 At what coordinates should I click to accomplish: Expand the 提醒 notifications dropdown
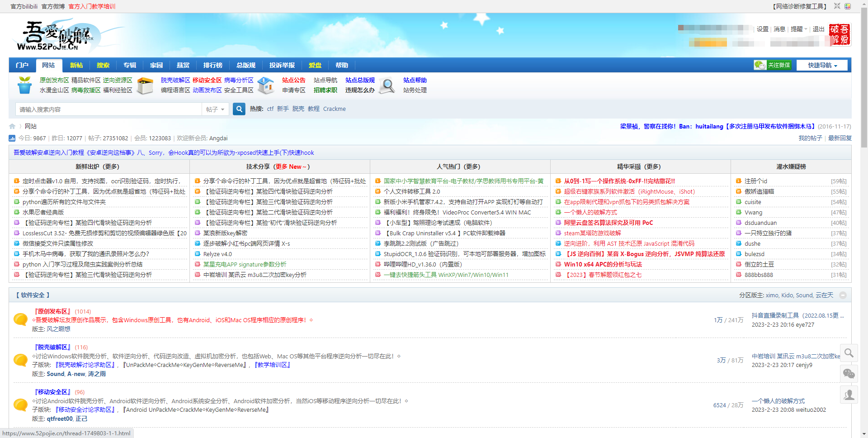click(799, 29)
